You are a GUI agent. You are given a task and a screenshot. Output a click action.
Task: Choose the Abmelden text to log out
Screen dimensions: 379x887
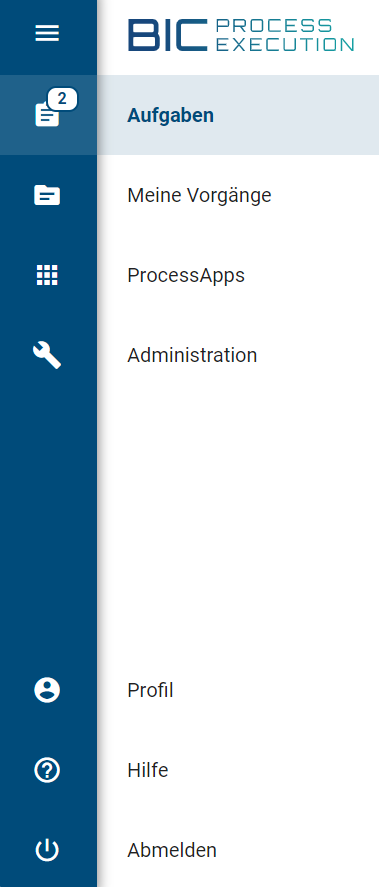click(172, 850)
